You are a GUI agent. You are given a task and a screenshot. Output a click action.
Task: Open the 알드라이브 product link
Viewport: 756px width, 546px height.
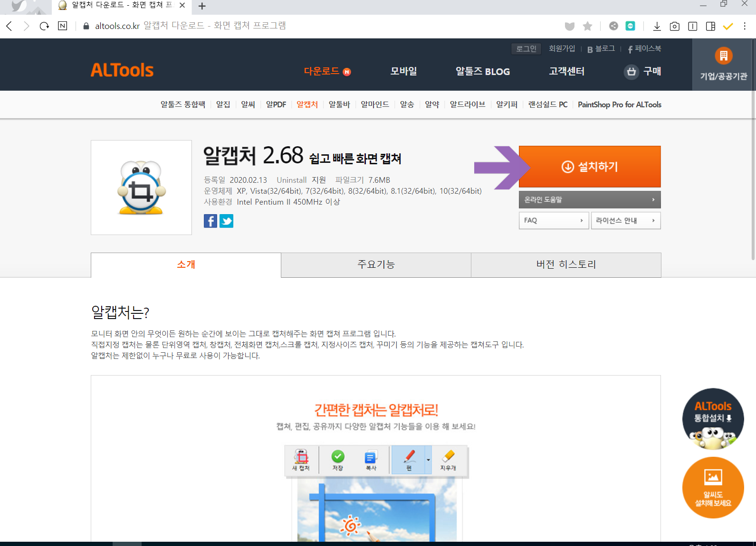pyautogui.click(x=468, y=104)
